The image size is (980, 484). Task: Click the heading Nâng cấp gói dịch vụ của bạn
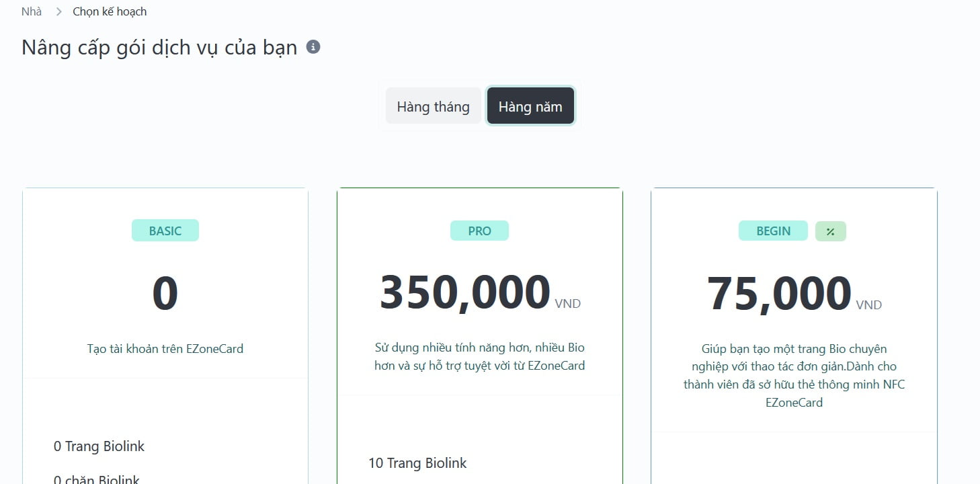coord(159,48)
